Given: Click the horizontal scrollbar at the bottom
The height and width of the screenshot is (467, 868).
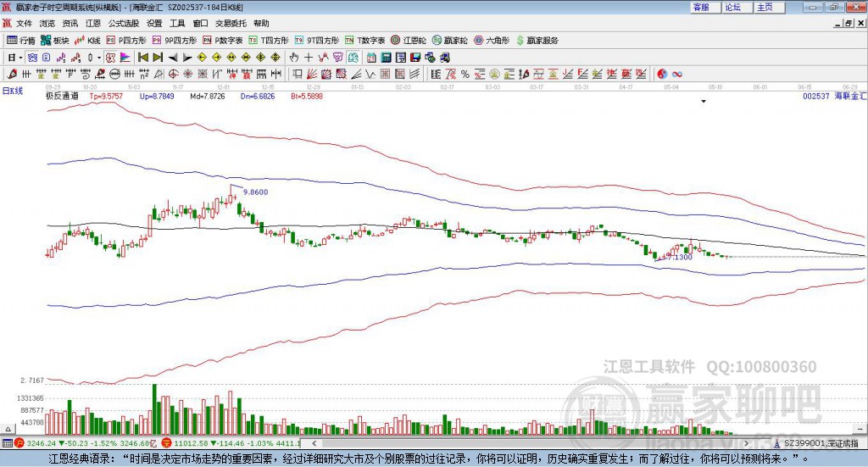Looking at the screenshot, I should click(x=531, y=443).
